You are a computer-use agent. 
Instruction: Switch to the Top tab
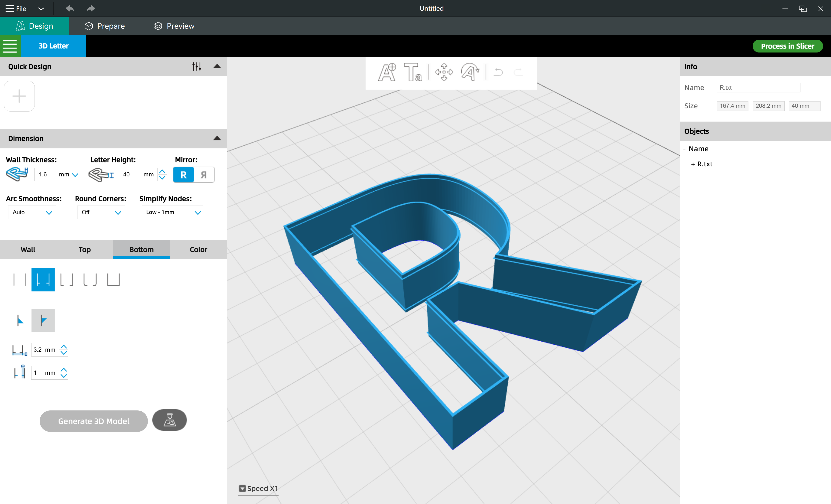point(85,250)
